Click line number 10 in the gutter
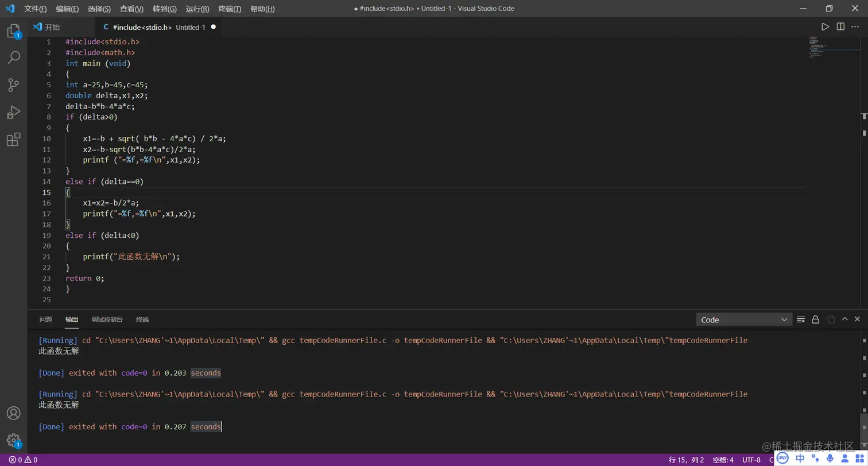Image resolution: width=868 pixels, height=466 pixels. pos(46,138)
